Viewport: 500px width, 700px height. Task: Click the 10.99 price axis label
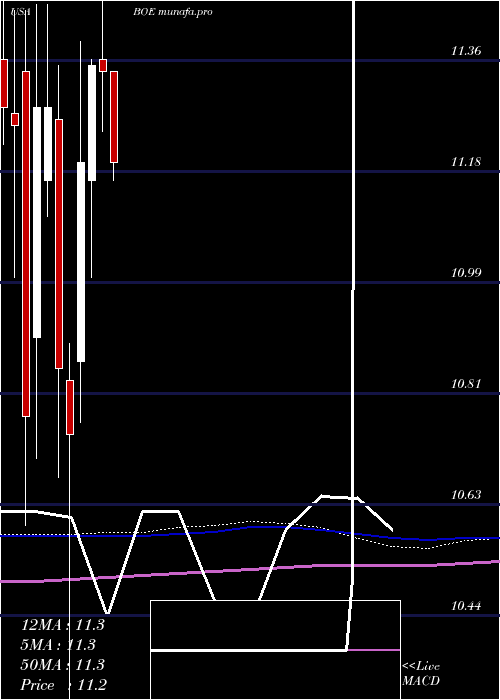tap(466, 272)
